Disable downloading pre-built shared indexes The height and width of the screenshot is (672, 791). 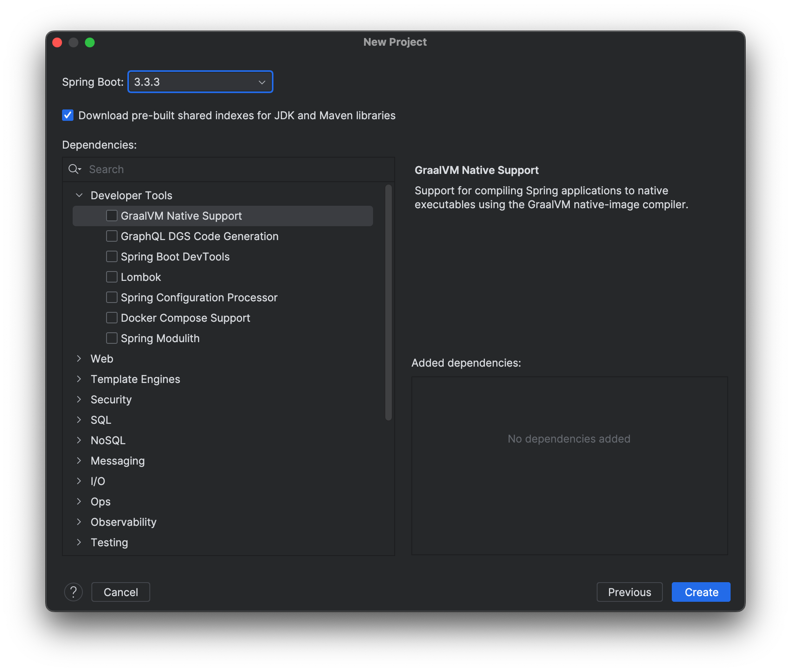[68, 116]
